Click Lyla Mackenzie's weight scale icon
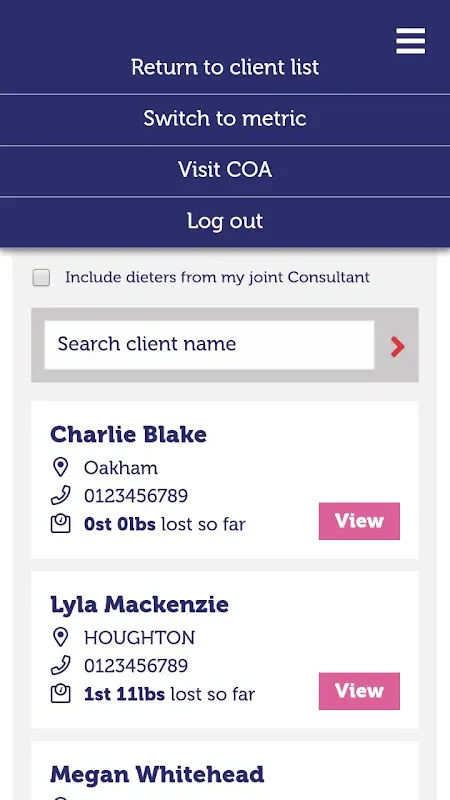 pos(60,694)
